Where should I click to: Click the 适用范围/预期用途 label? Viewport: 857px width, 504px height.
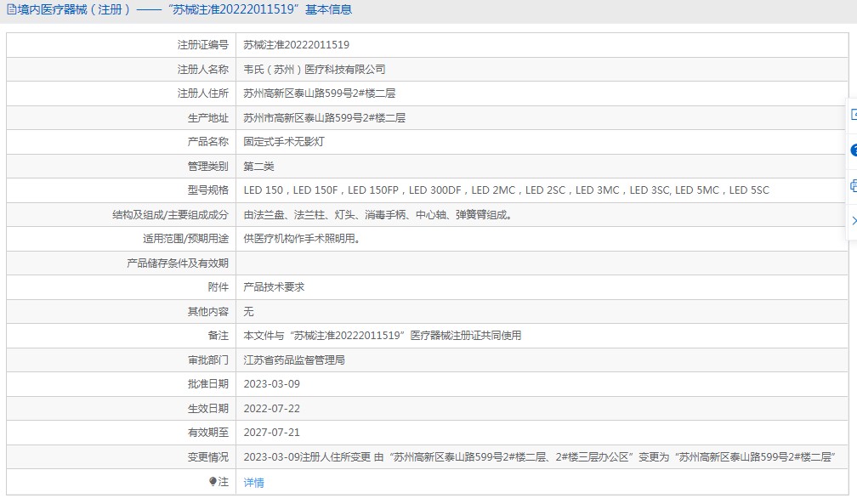[x=186, y=238]
